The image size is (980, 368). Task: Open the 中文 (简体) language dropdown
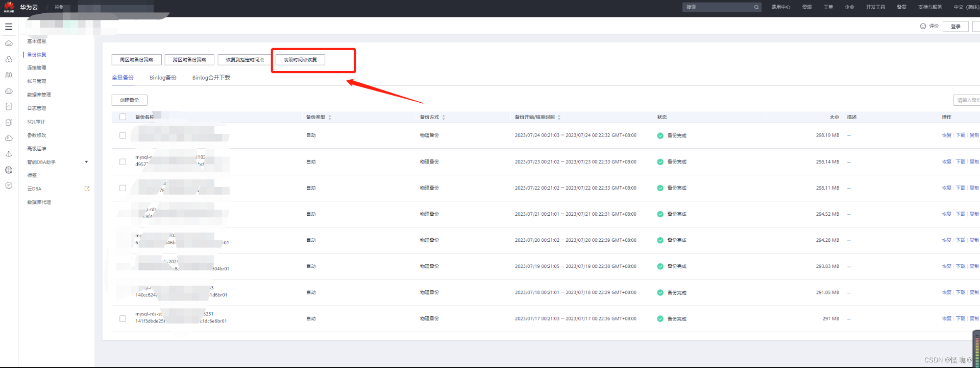pos(966,7)
